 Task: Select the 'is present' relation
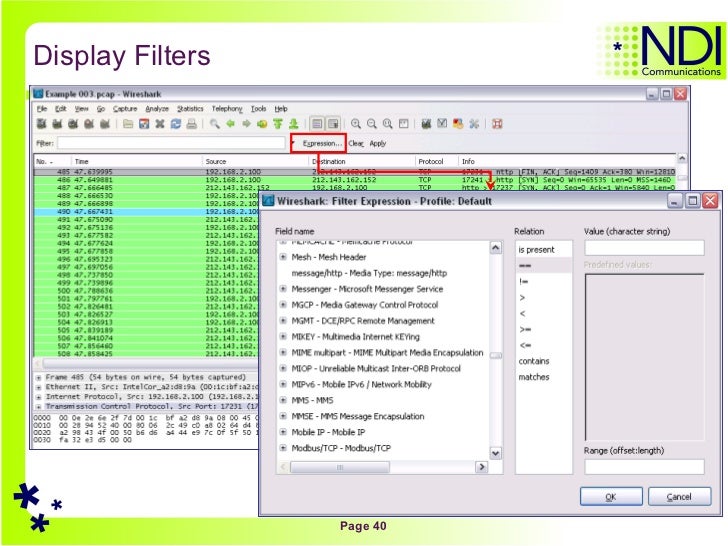click(x=536, y=249)
